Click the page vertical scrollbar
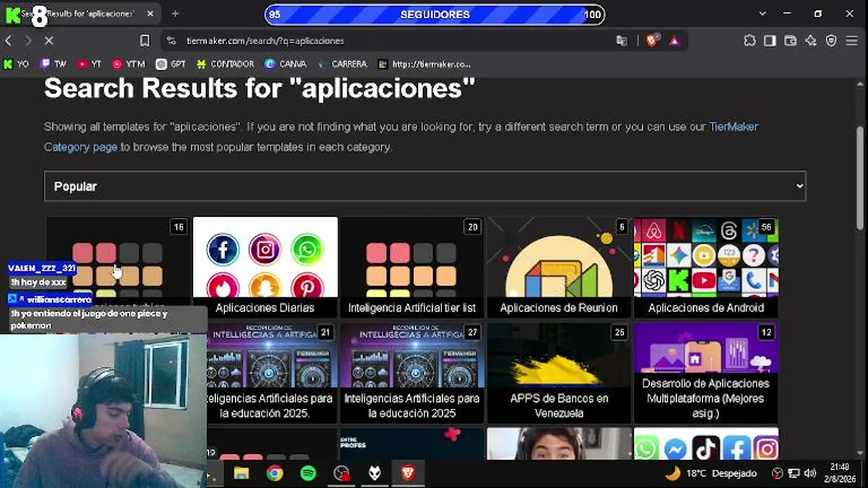The width and height of the screenshot is (868, 488). (x=861, y=178)
